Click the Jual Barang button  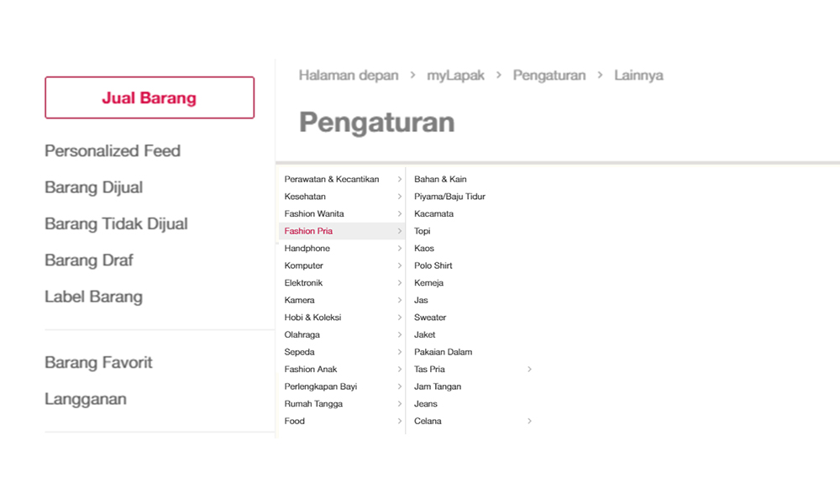pos(150,97)
